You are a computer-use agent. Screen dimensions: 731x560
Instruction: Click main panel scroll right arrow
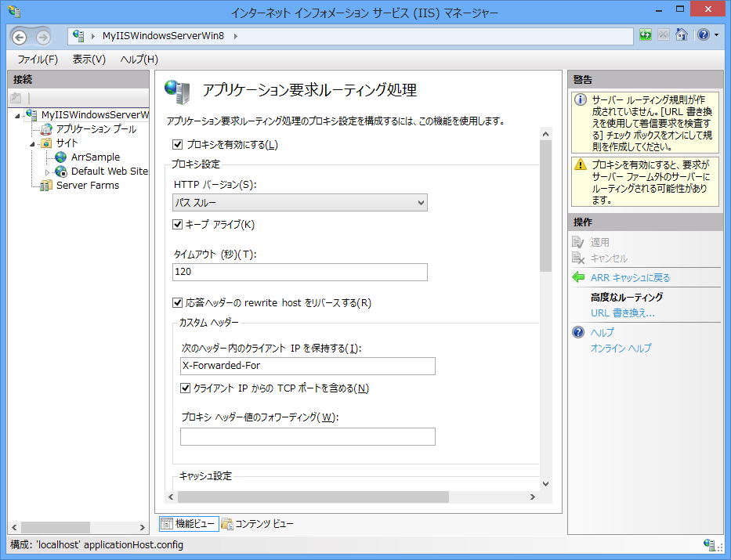[533, 497]
